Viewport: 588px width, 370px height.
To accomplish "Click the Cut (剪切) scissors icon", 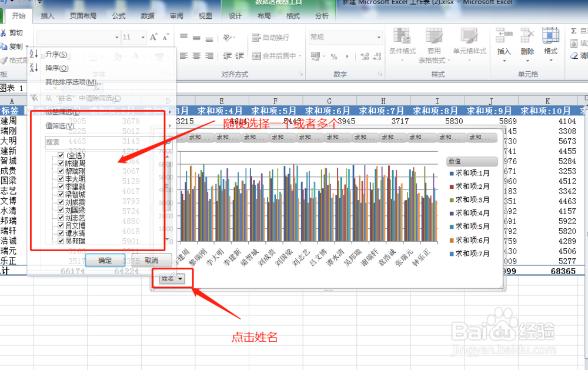I will [x=4, y=33].
